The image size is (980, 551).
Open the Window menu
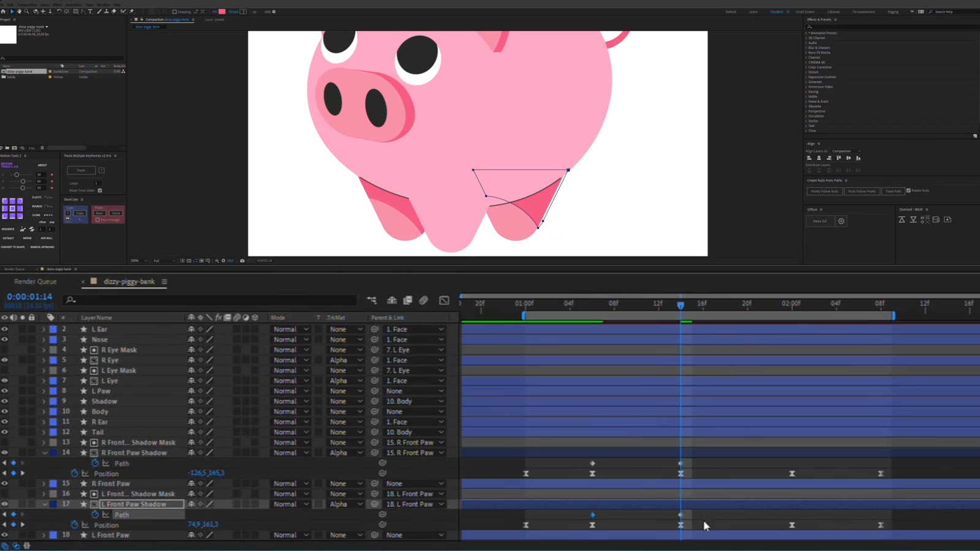pyautogui.click(x=103, y=4)
